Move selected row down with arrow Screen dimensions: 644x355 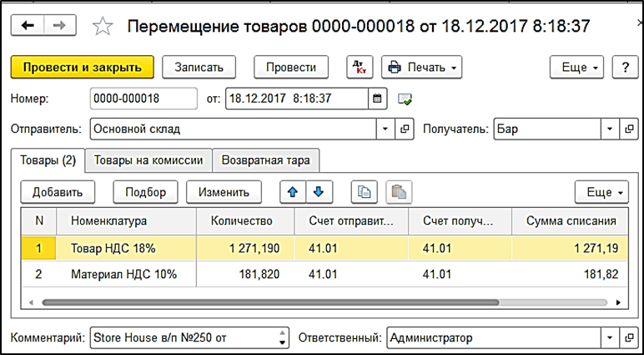point(319,192)
